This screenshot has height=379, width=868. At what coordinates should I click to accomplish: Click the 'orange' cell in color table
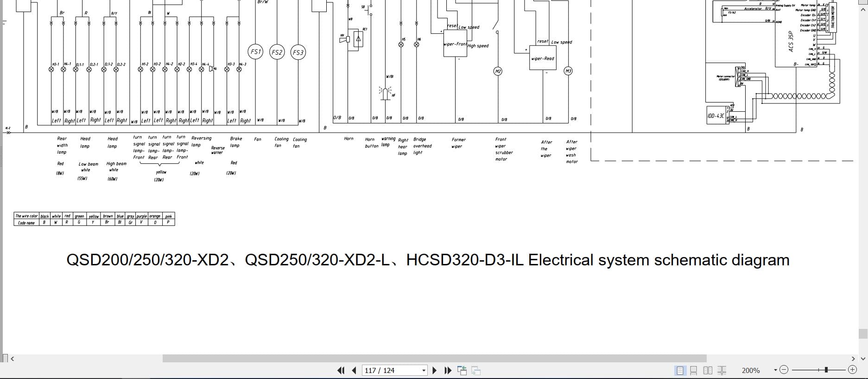tap(155, 216)
